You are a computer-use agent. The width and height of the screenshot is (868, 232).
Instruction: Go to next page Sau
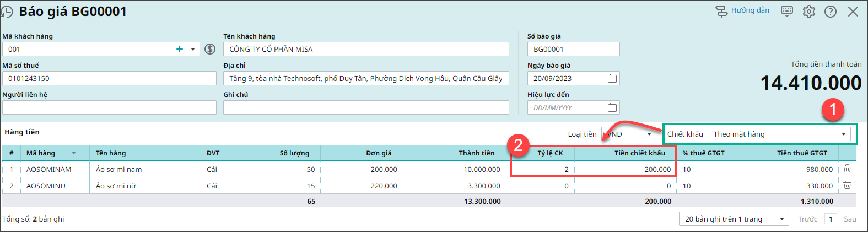click(x=850, y=219)
